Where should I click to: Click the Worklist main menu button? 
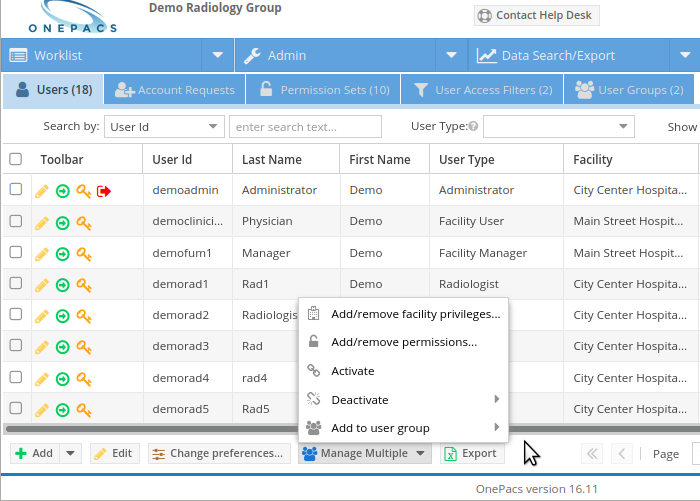[x=102, y=55]
